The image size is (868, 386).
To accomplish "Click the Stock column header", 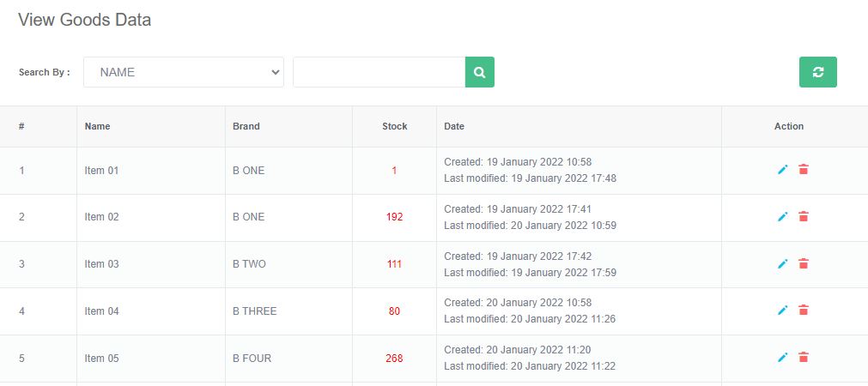I will click(394, 126).
